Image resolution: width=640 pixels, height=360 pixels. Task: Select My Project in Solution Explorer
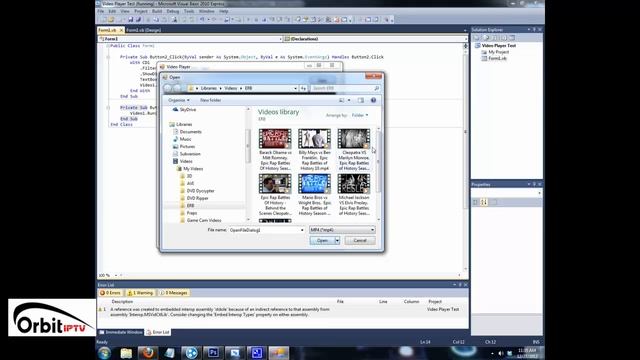tap(495, 52)
